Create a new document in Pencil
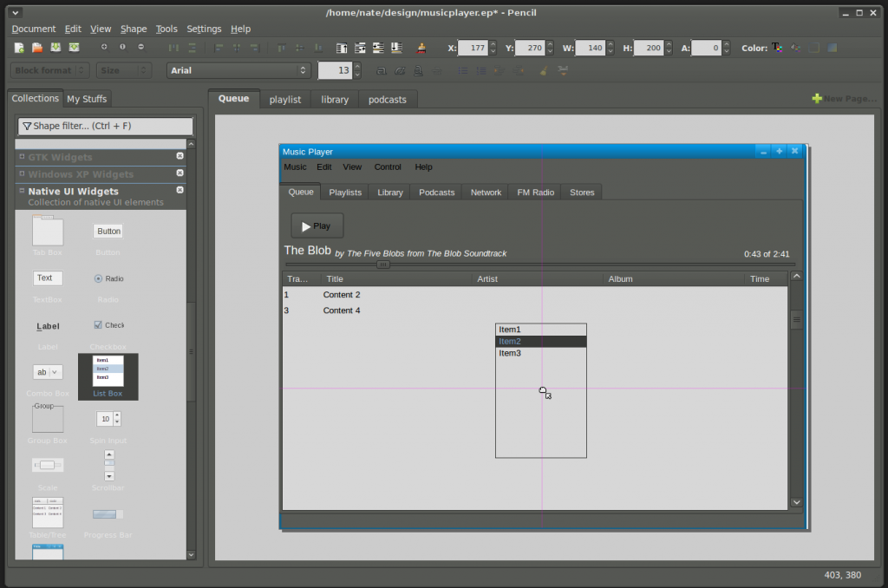This screenshot has width=888, height=588. [x=18, y=48]
